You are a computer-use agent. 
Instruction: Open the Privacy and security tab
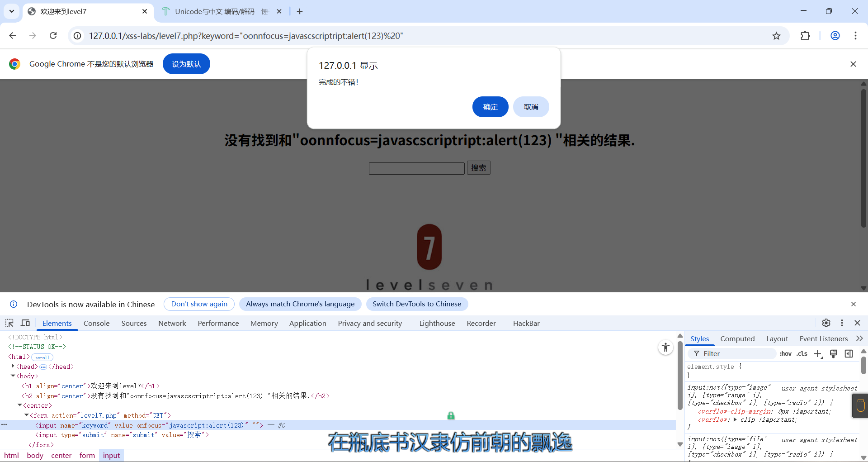point(370,323)
